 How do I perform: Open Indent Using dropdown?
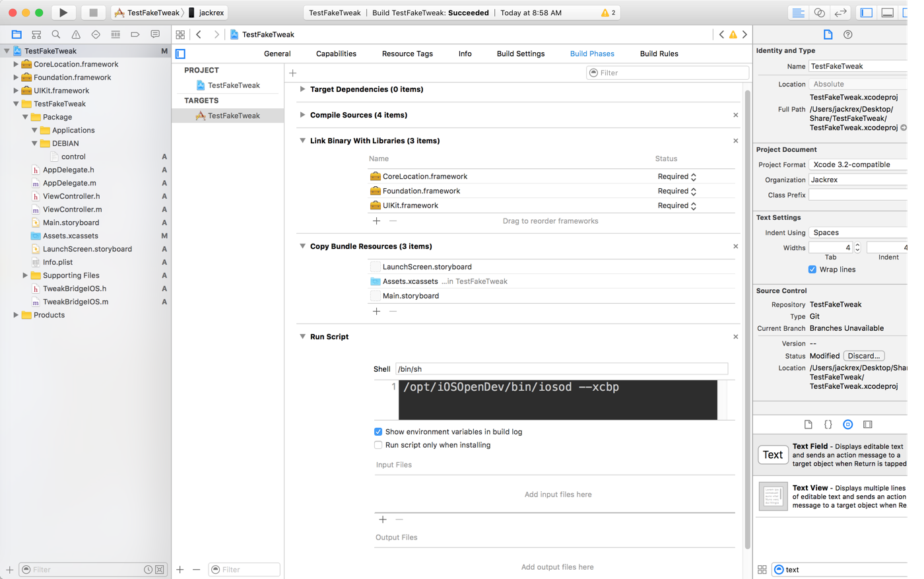858,232
